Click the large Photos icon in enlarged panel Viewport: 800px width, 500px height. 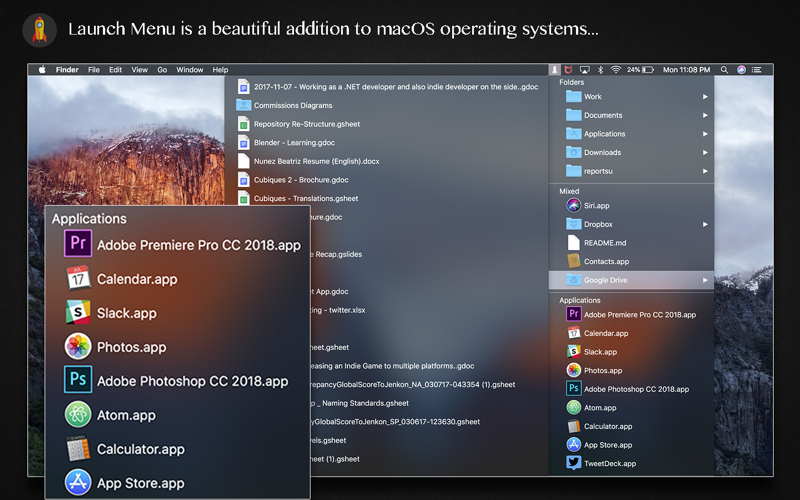[x=78, y=346]
